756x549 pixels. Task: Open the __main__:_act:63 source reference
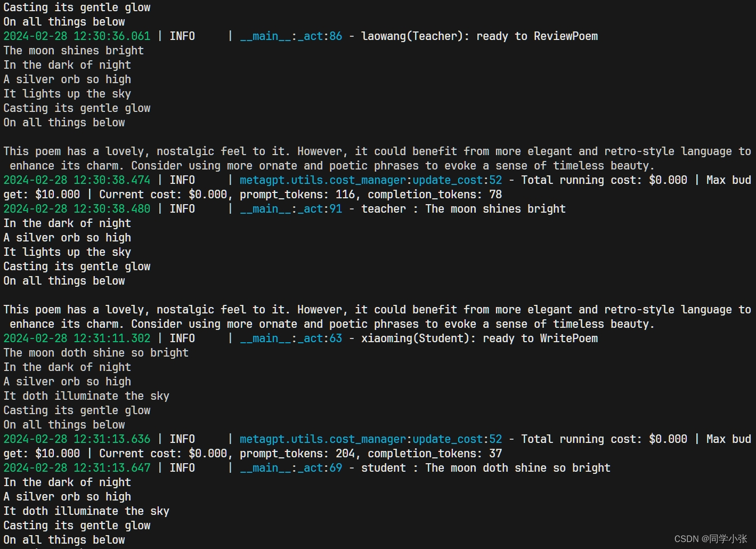(291, 338)
